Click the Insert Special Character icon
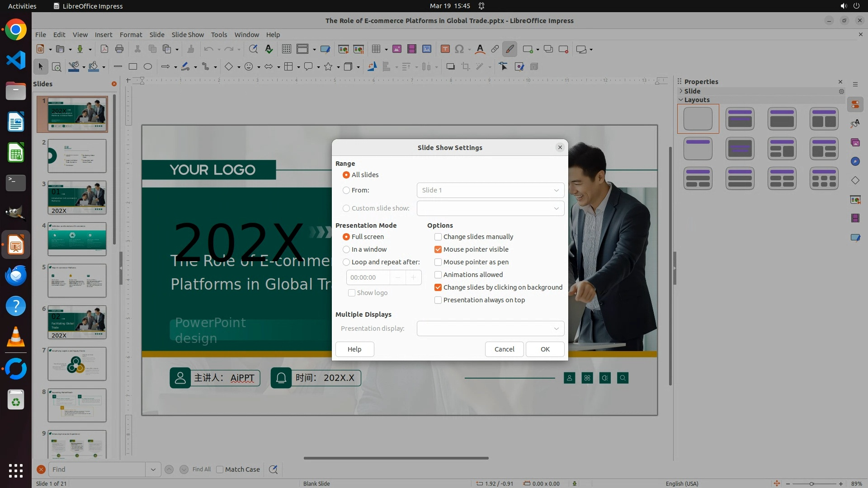The height and width of the screenshot is (488, 868). click(459, 49)
